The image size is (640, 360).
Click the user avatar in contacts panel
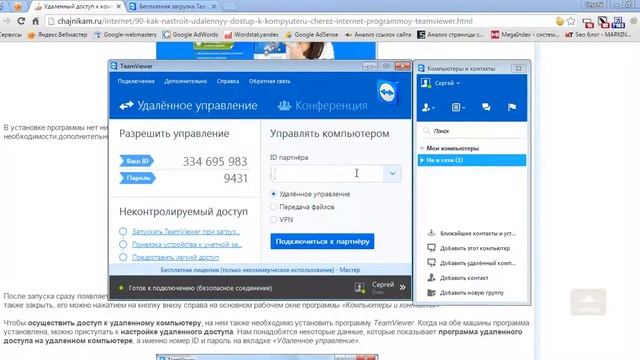(426, 83)
